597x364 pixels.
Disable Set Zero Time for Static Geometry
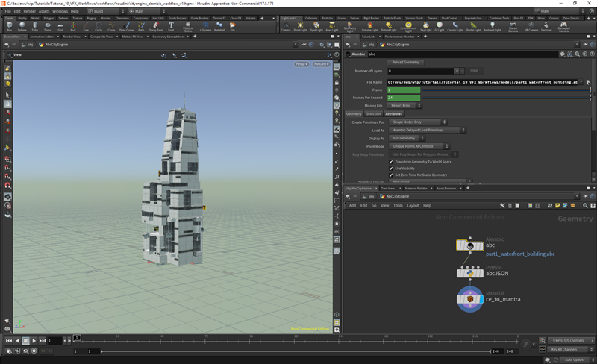pyautogui.click(x=391, y=175)
